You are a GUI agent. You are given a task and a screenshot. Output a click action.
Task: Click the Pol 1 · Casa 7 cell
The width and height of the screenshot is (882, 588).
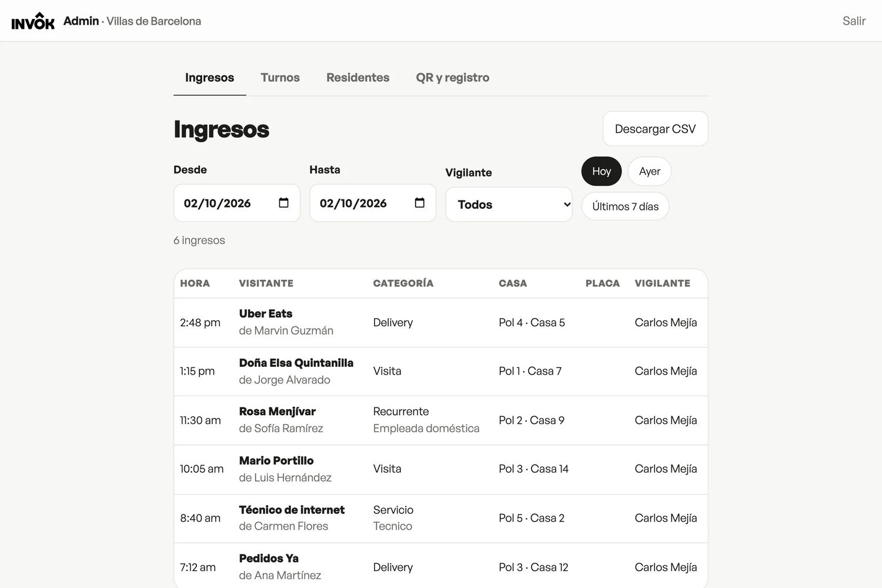[x=530, y=371]
